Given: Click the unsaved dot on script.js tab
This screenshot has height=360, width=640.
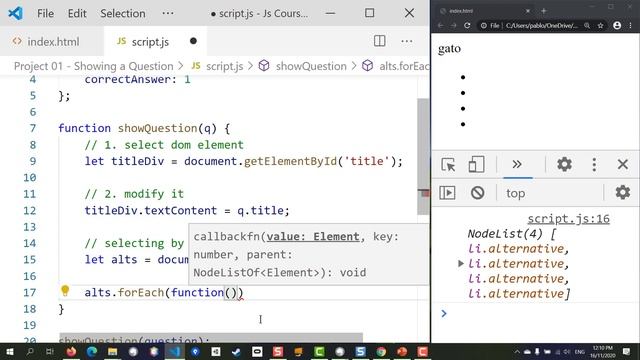Looking at the screenshot, I should 193,41.
